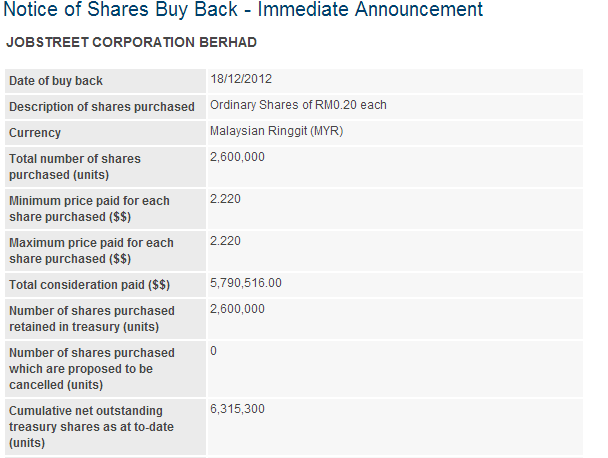Select the 0 cancelled shares value

pyautogui.click(x=213, y=351)
